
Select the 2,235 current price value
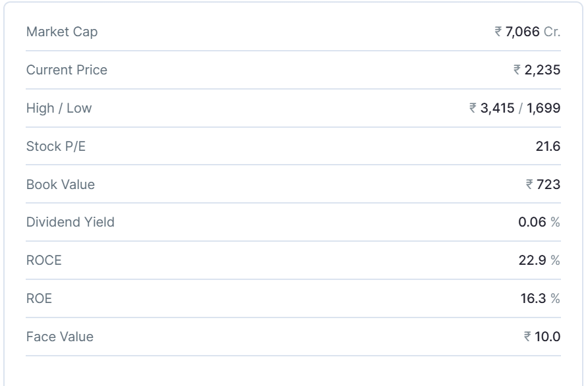tap(542, 70)
